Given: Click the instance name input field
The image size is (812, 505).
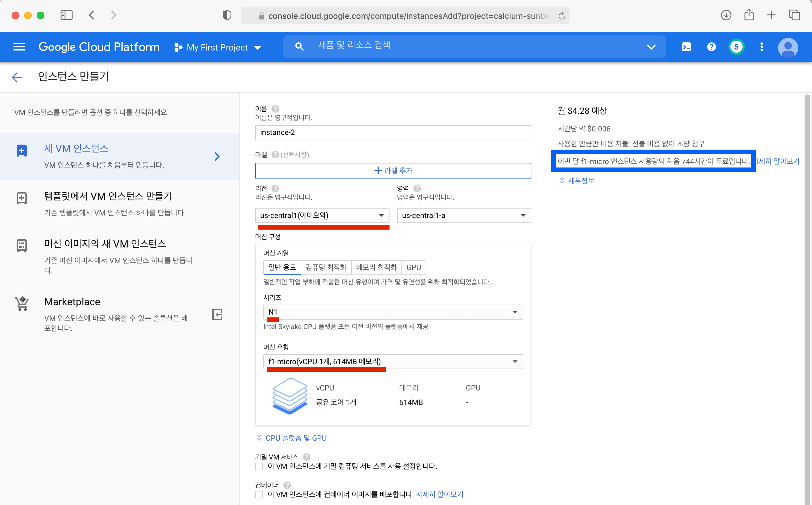Looking at the screenshot, I should (393, 133).
